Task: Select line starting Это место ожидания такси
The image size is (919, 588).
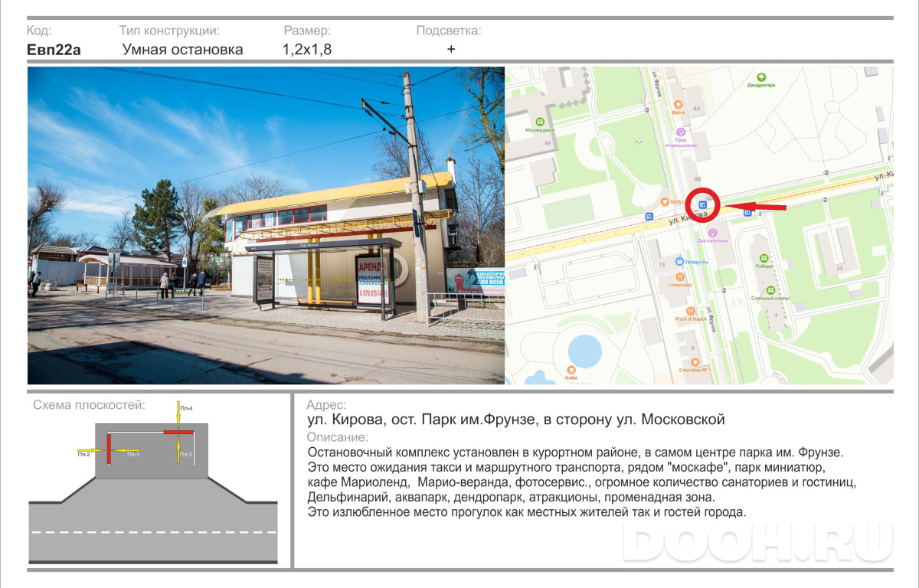Action: (x=567, y=466)
